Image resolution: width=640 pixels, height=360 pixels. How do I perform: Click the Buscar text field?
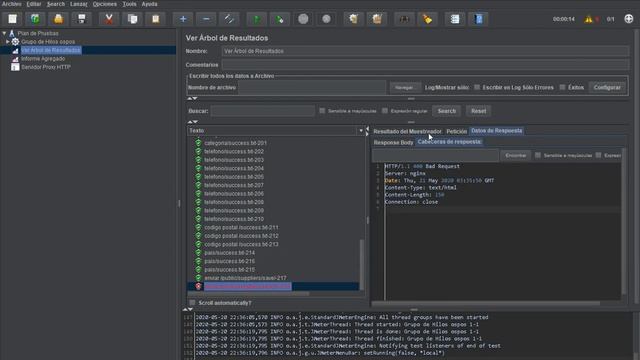tap(263, 111)
